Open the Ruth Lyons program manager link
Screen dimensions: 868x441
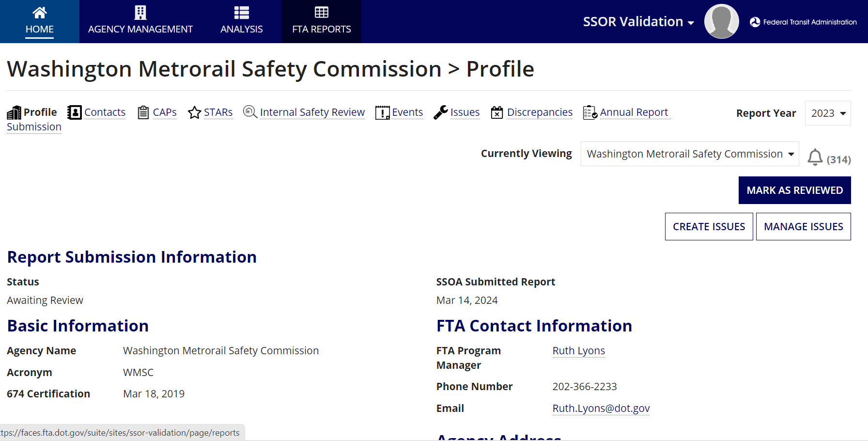[578, 351]
